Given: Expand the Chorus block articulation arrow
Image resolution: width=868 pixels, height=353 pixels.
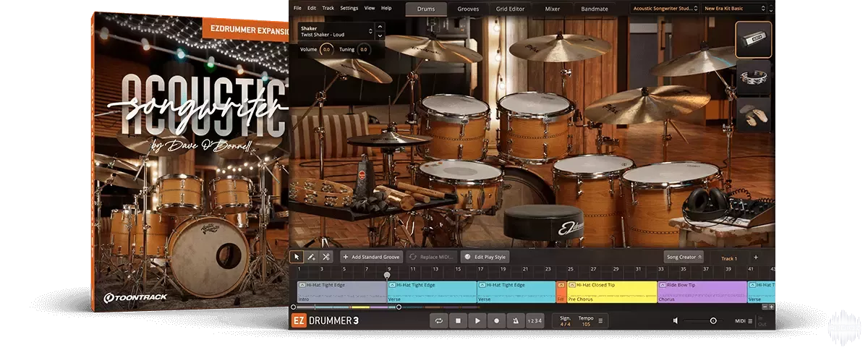Looking at the screenshot, I should (x=663, y=285).
